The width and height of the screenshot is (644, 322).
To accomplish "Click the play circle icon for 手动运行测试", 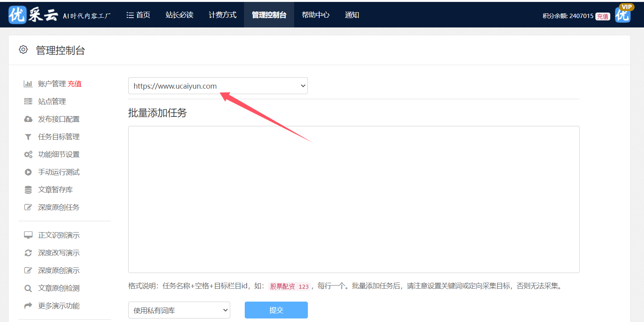I will point(28,172).
